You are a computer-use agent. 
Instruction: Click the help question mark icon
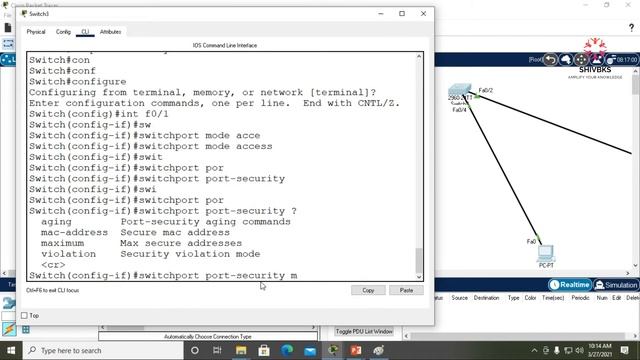[x=631, y=28]
